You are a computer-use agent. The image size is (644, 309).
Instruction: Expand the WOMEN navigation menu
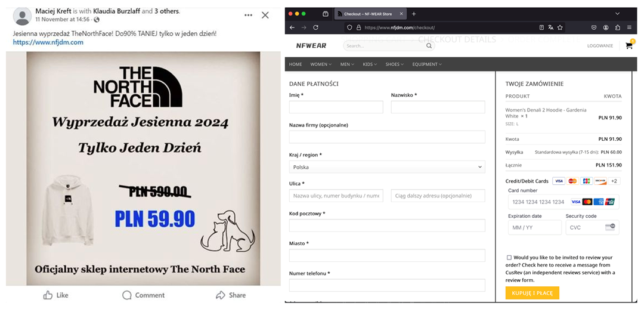tap(321, 64)
